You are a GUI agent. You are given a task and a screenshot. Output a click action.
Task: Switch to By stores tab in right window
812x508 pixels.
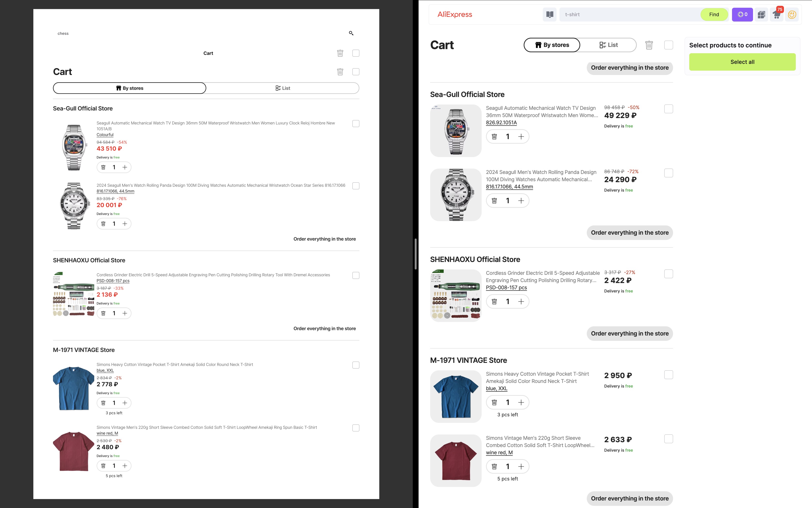(x=552, y=45)
